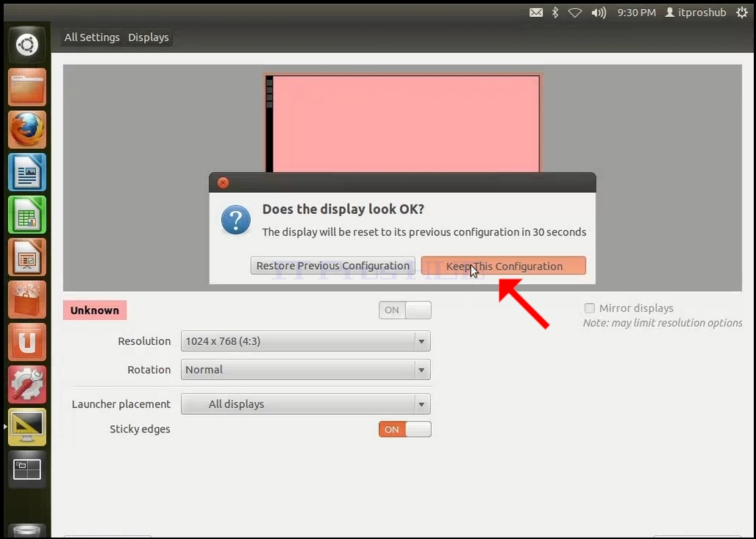Open the network Wi-Fi indicator
The width and height of the screenshot is (756, 539).
click(x=574, y=13)
